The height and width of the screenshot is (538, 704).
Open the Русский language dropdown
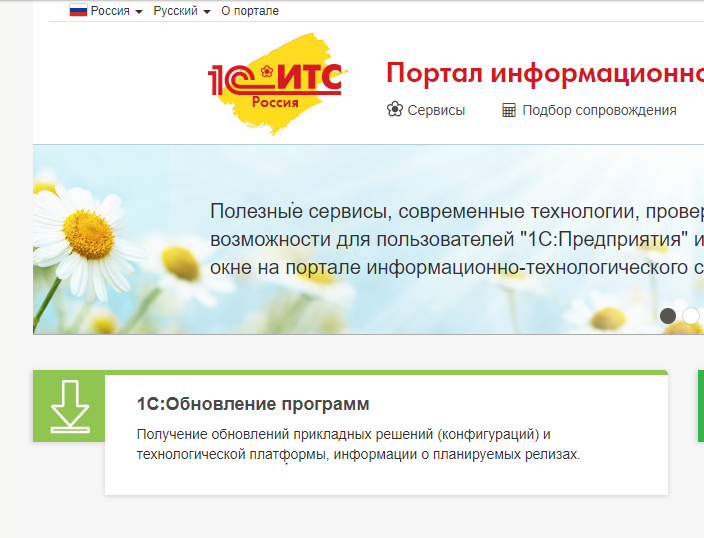tap(181, 11)
